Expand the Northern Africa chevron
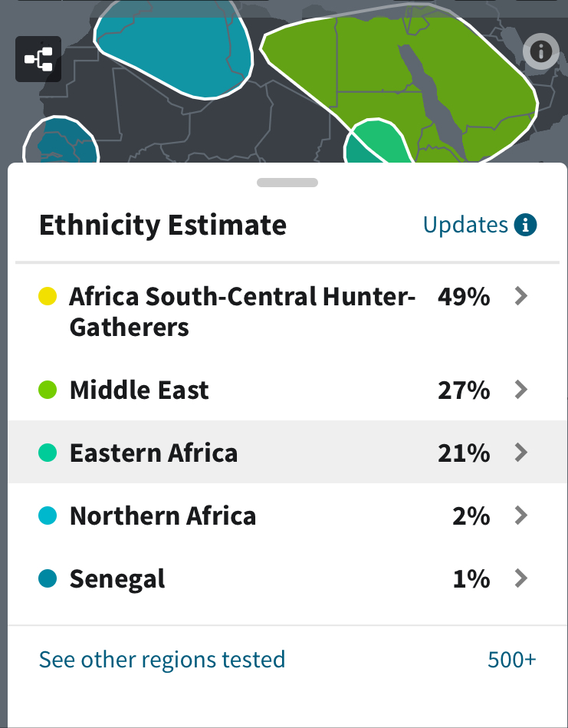 pos(521,516)
